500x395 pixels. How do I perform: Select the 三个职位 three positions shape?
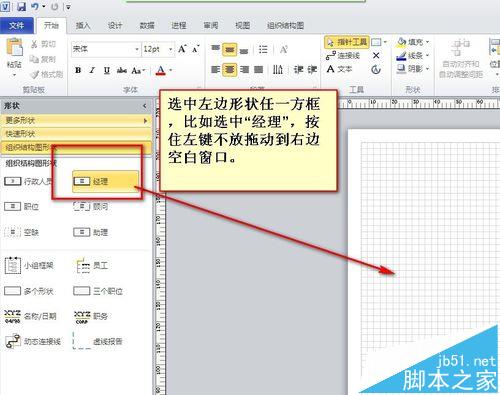[x=98, y=291]
